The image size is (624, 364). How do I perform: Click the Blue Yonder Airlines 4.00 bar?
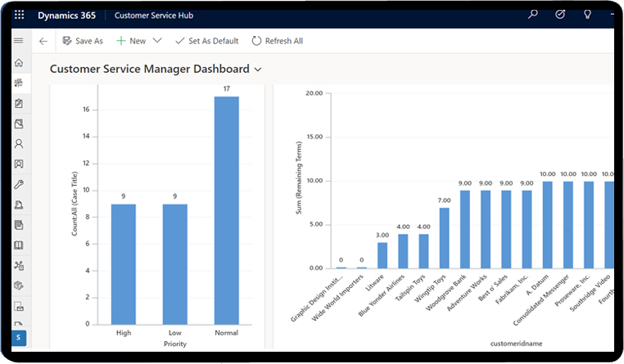tap(403, 251)
